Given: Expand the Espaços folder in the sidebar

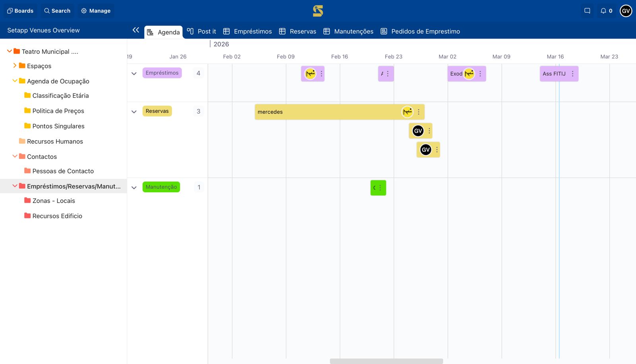Looking at the screenshot, I should (x=15, y=66).
